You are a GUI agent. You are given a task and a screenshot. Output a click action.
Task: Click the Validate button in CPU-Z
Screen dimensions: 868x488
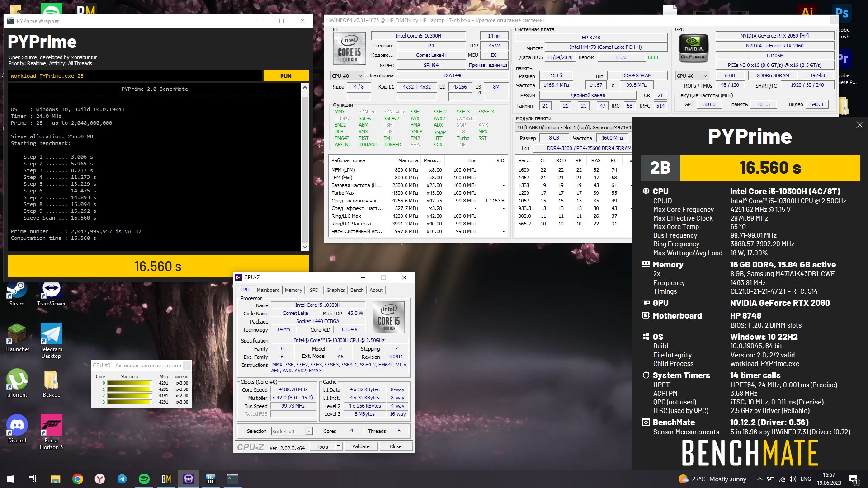coord(361,446)
